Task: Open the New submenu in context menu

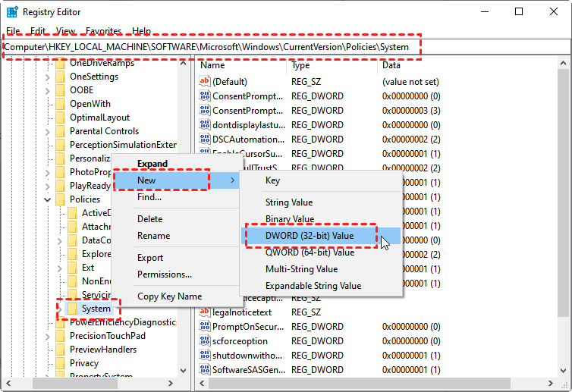Action: pos(177,180)
